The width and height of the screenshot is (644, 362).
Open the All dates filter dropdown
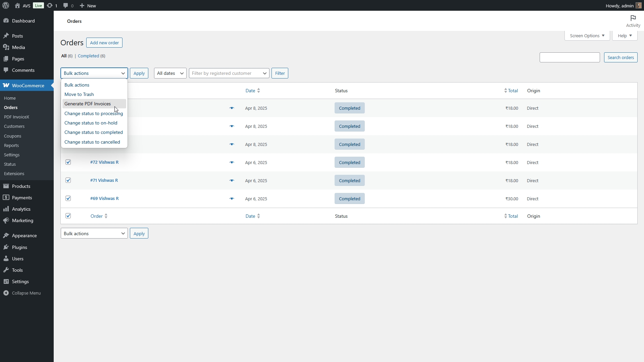170,73
